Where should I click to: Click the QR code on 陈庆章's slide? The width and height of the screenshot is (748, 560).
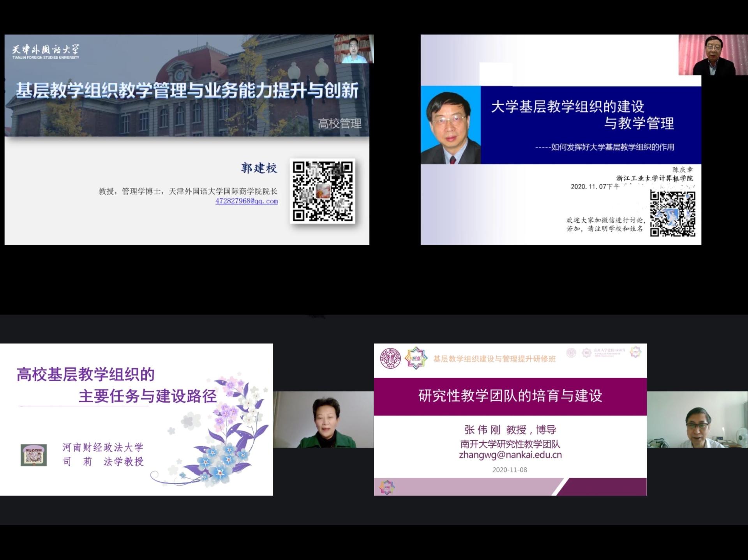672,214
